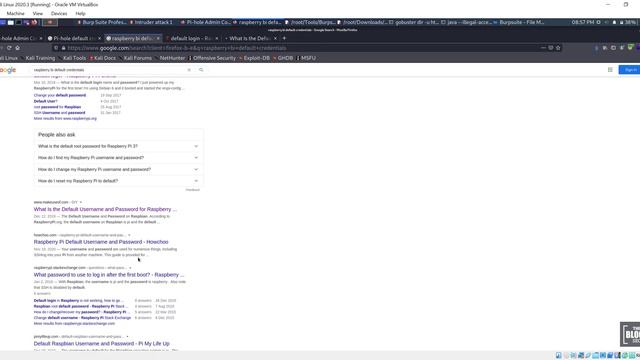Expand 'What is the default root password' question
Viewport: 640px width, 360px height.
(x=118, y=146)
